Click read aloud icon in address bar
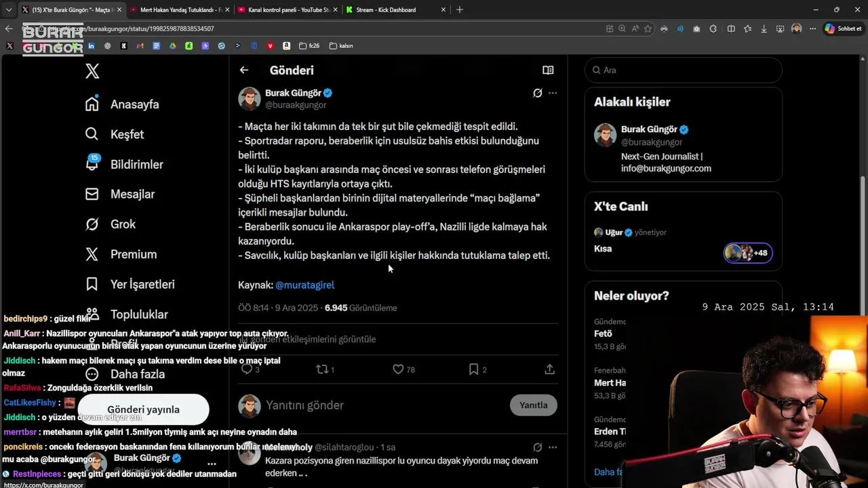Viewport: 868px width, 488px height. click(x=635, y=28)
